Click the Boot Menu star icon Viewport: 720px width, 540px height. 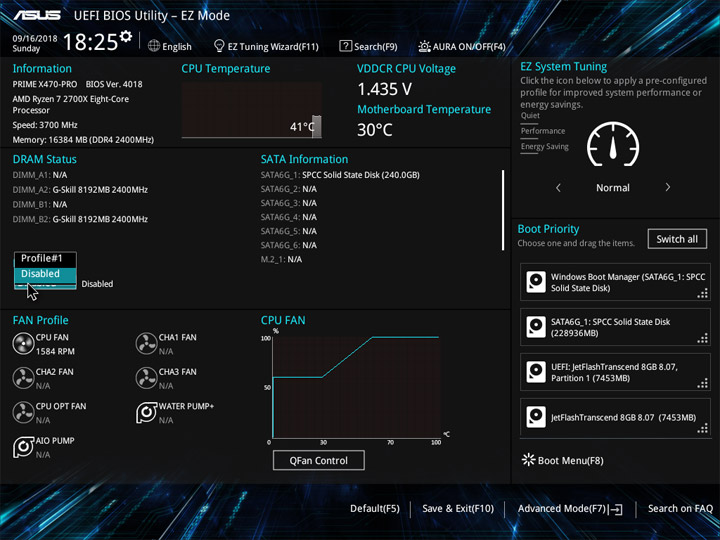click(x=529, y=460)
